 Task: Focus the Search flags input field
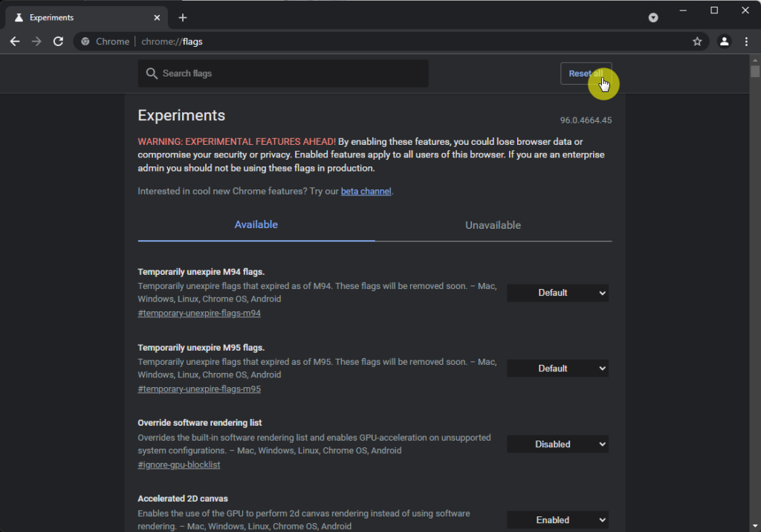[283, 74]
